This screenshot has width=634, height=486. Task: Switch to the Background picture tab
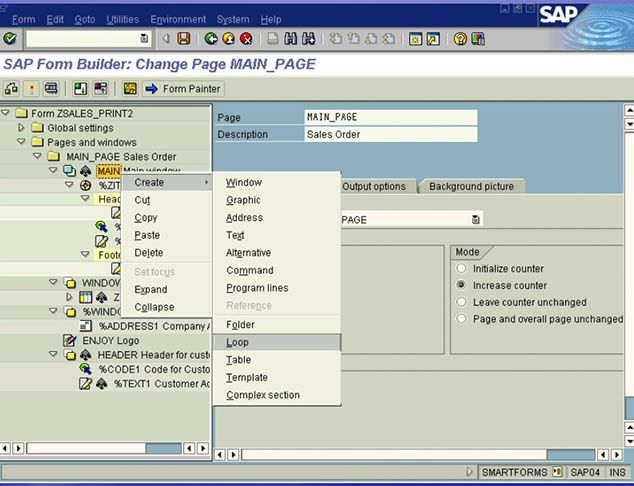[471, 186]
